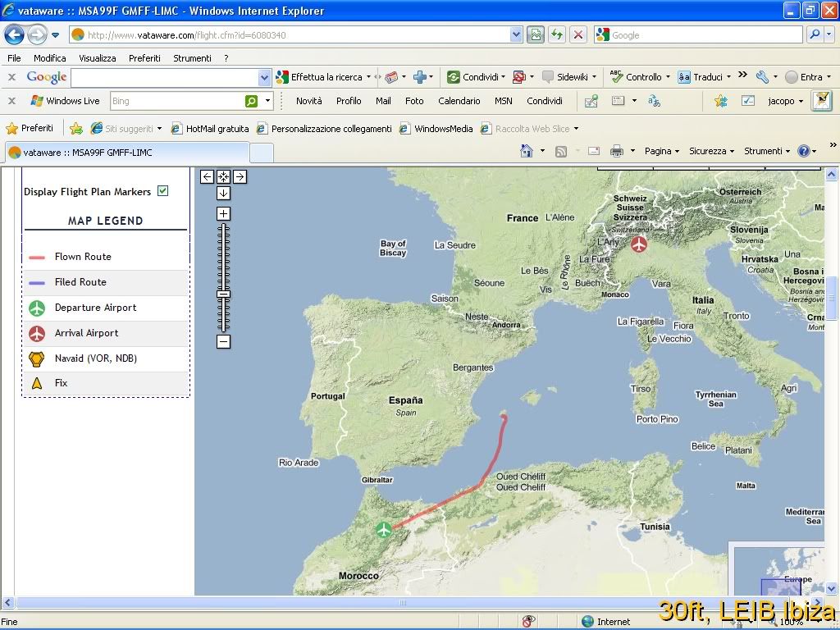Open the WindowsMedia favorite link
This screenshot has width=840, height=630.
436,129
